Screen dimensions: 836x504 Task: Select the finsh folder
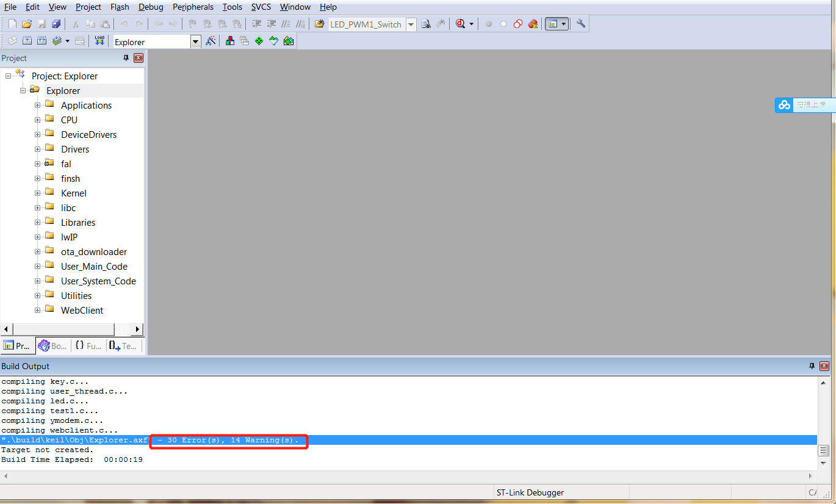[x=70, y=178]
